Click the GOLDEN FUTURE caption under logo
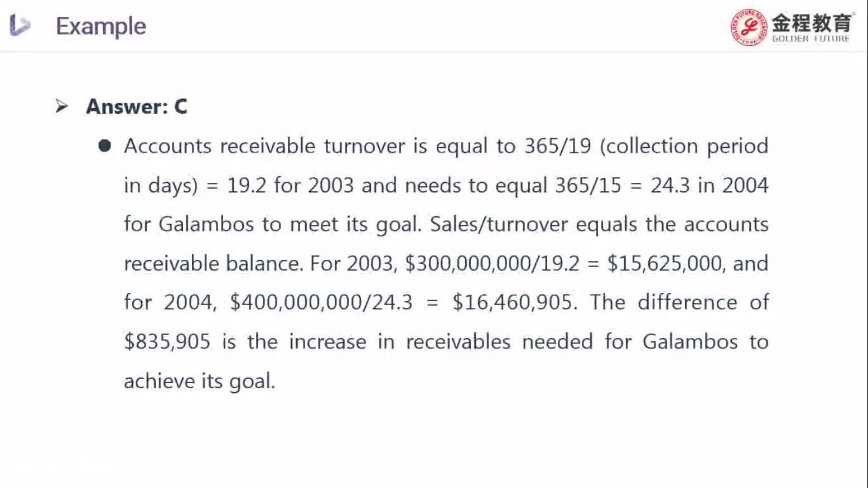This screenshot has width=868, height=488. pos(811,39)
